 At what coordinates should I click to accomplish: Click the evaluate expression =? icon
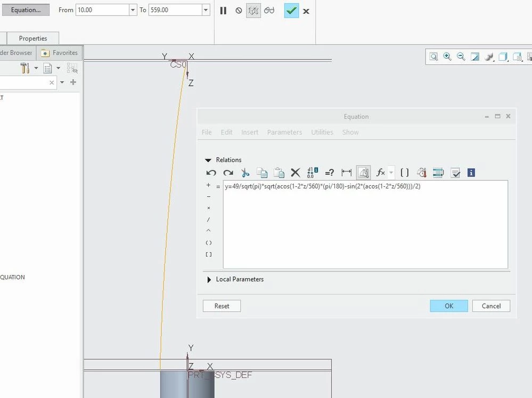[330, 173]
